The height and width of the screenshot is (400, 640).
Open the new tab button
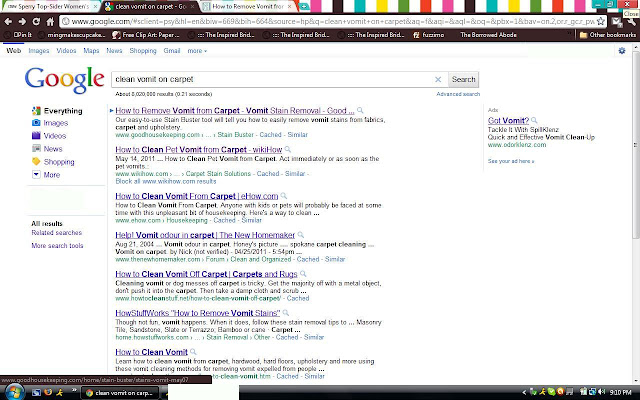coord(304,7)
